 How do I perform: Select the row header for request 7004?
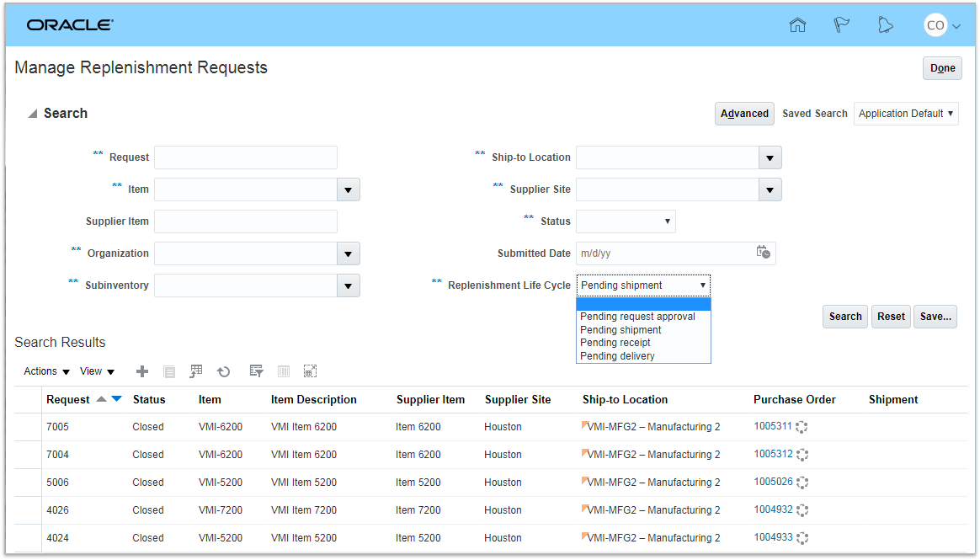[28, 455]
